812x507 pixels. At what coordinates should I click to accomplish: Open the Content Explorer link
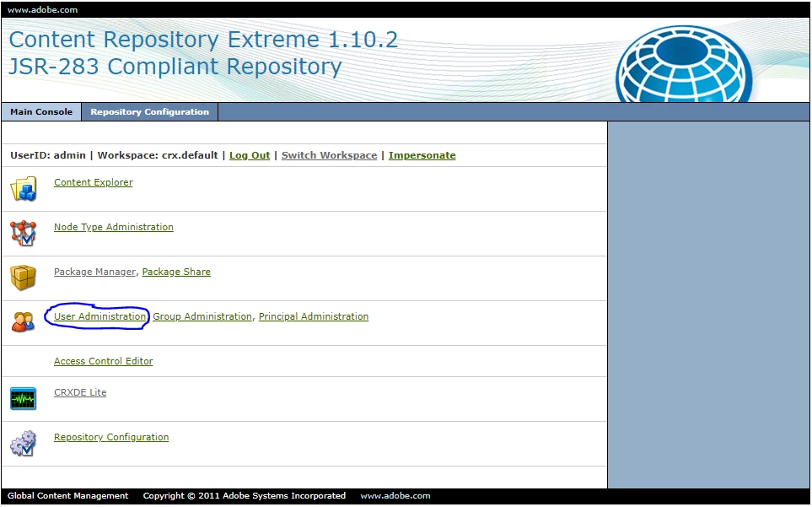(x=94, y=182)
